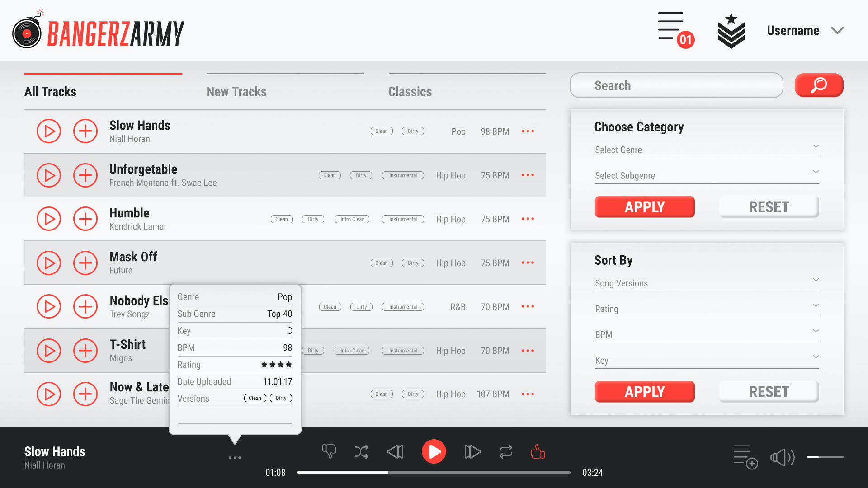
Task: Open more options for Humble row
Action: click(x=528, y=219)
